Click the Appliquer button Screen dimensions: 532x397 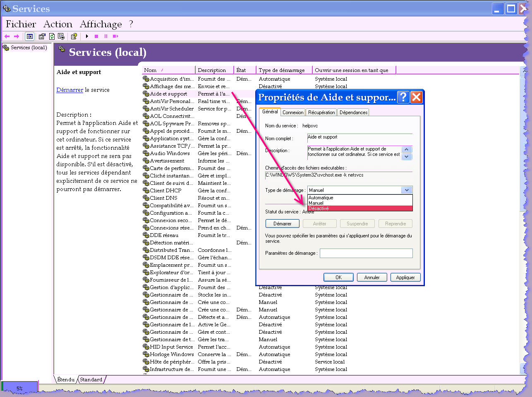coord(405,277)
